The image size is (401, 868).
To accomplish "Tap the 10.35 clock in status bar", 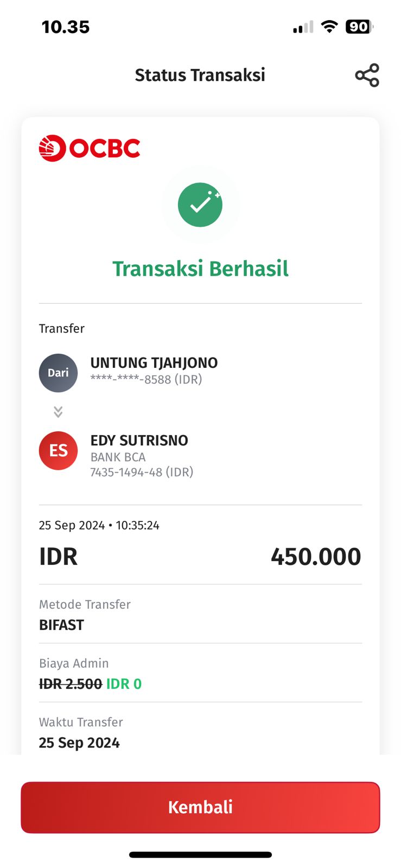I will (66, 27).
